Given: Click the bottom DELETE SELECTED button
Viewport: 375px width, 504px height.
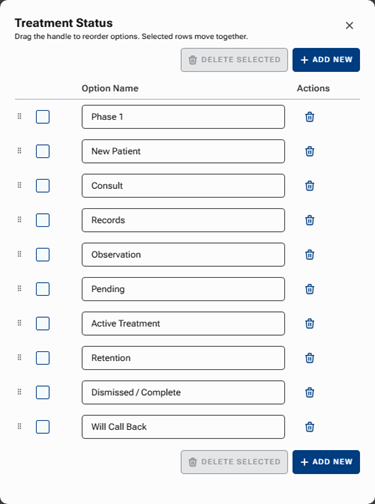Looking at the screenshot, I should 234,462.
